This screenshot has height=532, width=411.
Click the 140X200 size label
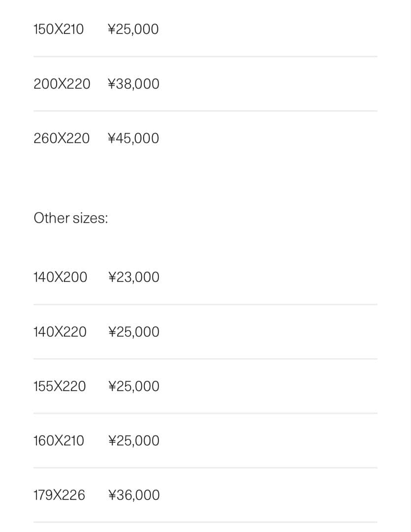coord(60,277)
